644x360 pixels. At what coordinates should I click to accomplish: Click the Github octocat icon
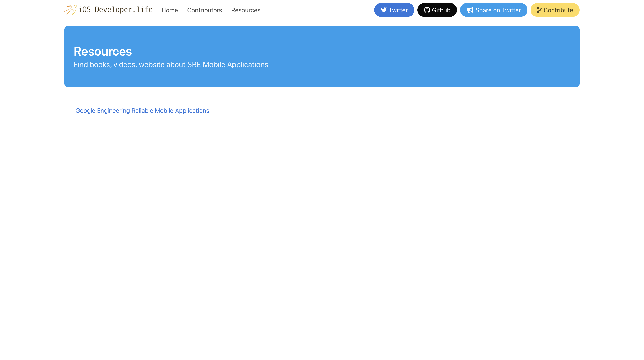[427, 10]
